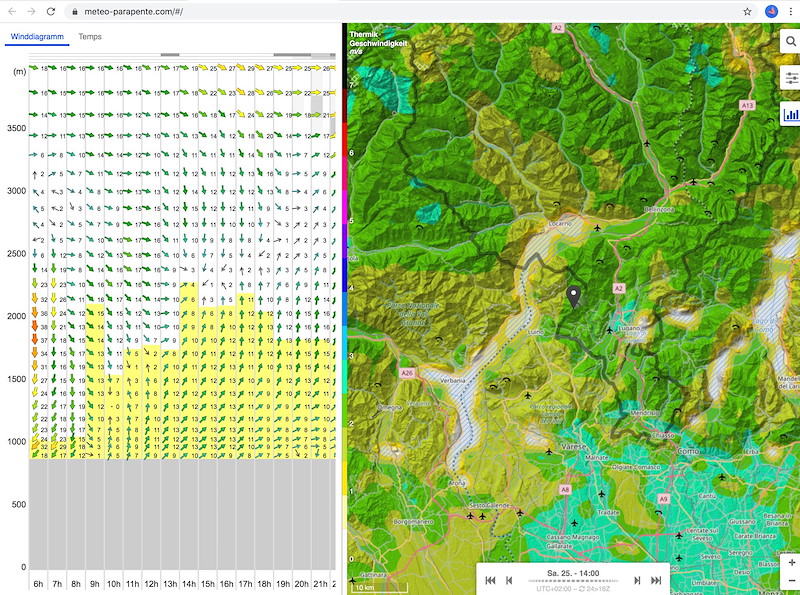Viewport: 800px width, 595px height.
Task: Bookmark this page with the star icon
Action: 747,11
